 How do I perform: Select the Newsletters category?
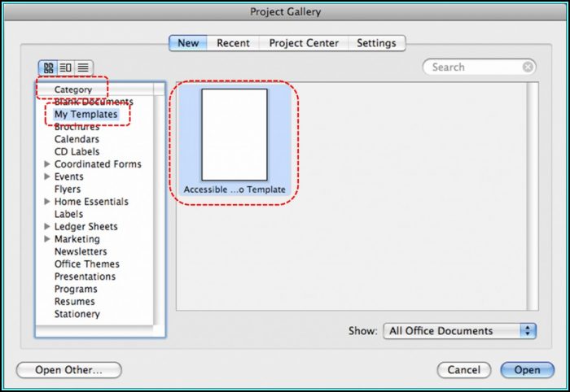tap(81, 251)
